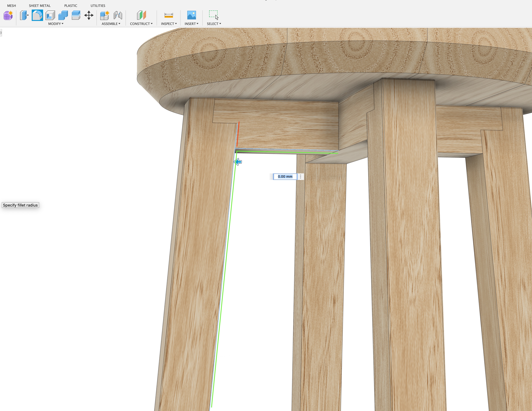
Task: Select the Measure tool under Inspect
Action: click(169, 15)
